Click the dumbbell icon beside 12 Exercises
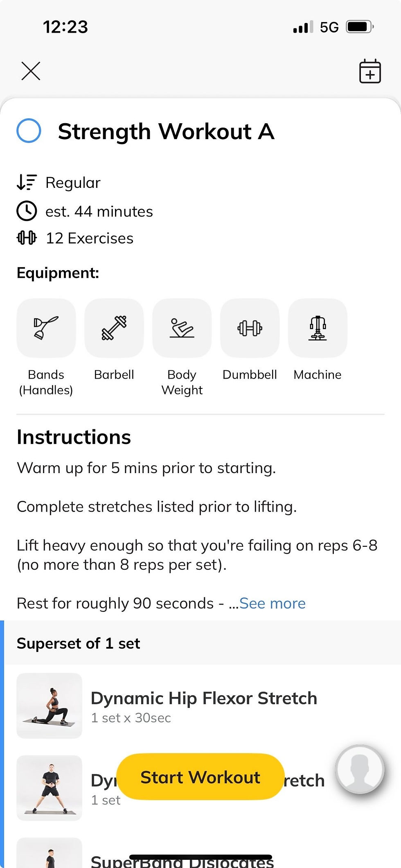 (27, 238)
